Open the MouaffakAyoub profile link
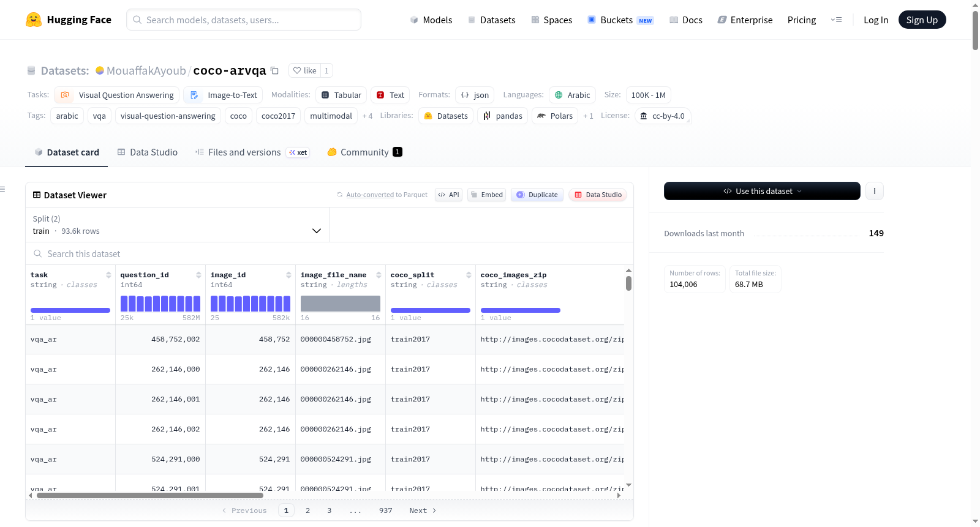This screenshot has width=980, height=527. tap(146, 70)
